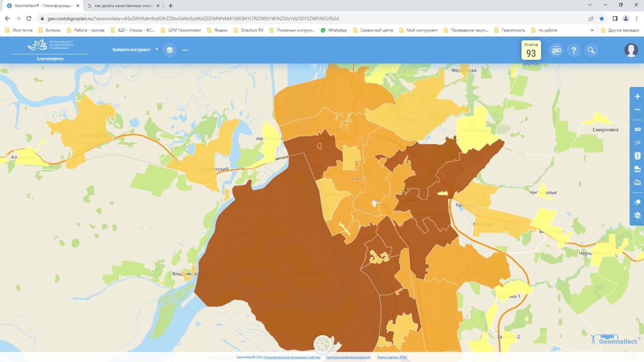Open the Другие закладки folder

[x=621, y=30]
